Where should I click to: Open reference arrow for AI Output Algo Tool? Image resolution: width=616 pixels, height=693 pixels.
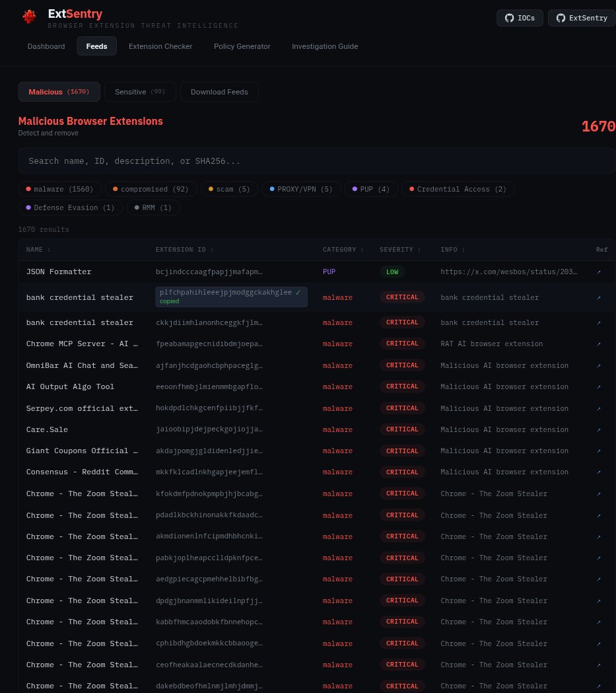click(599, 386)
